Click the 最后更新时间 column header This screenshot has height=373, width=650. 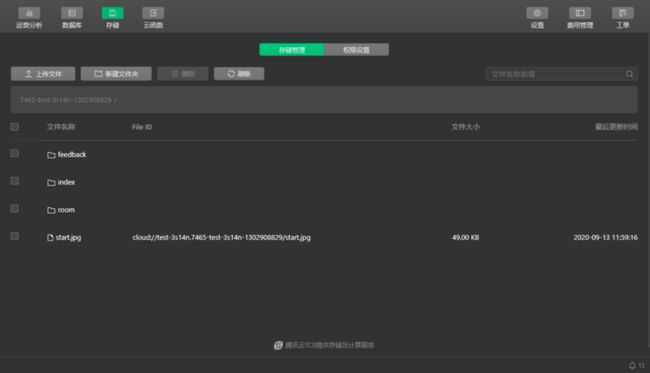[x=616, y=127]
